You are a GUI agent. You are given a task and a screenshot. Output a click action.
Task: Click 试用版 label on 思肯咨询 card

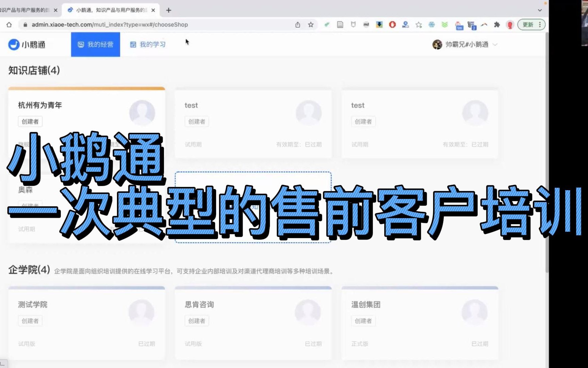tap(193, 344)
